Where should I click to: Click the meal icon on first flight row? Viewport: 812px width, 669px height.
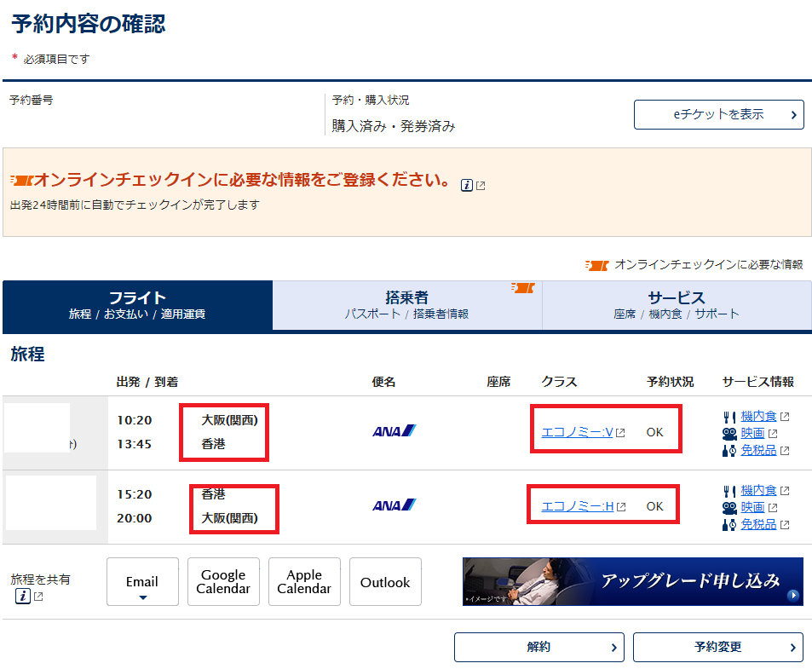click(728, 417)
